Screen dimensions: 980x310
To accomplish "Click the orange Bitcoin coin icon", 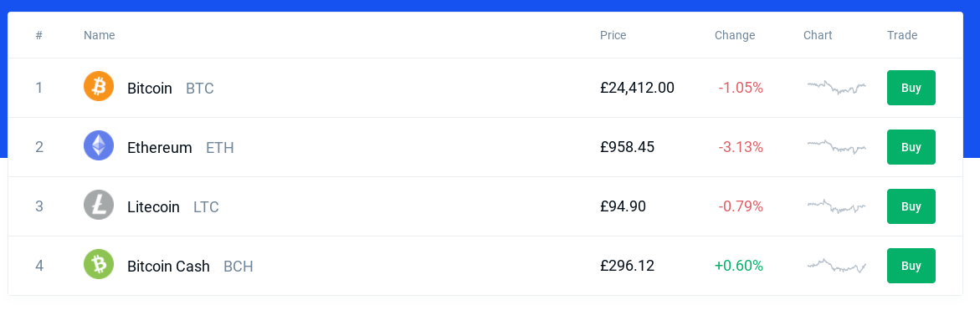I will point(99,86).
